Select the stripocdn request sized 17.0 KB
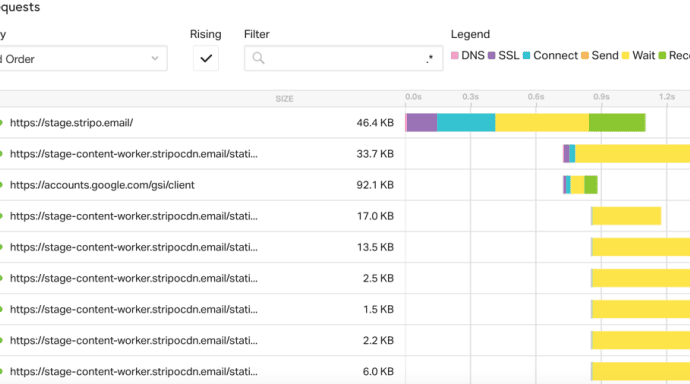Screen dimensions: 690x384 coord(345,216)
